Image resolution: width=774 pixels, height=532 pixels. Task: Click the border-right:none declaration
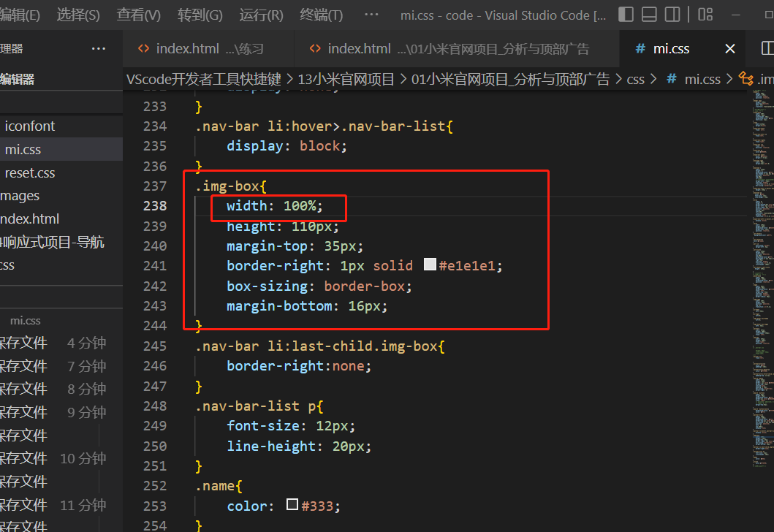[x=299, y=365]
